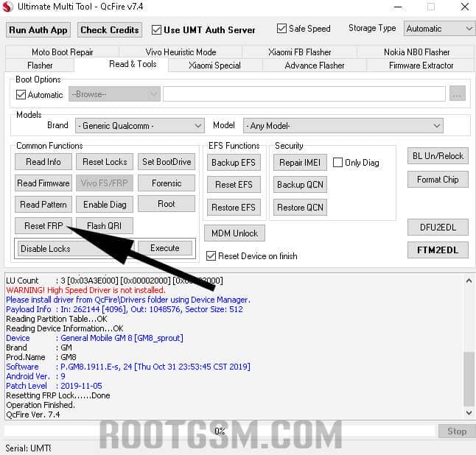The width and height of the screenshot is (476, 455).
Task: Click Check Credits button
Action: tap(110, 30)
